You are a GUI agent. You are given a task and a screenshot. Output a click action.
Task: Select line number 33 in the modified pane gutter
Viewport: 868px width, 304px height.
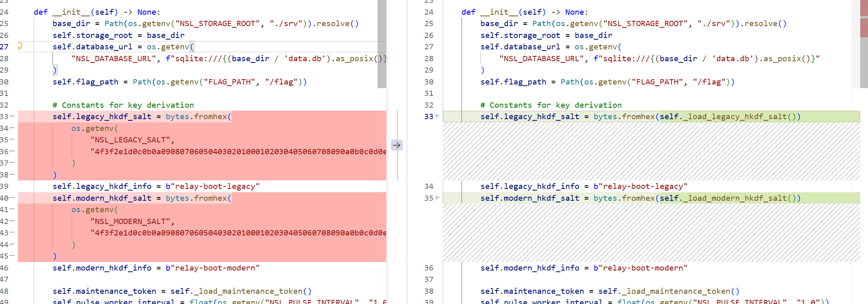click(429, 117)
